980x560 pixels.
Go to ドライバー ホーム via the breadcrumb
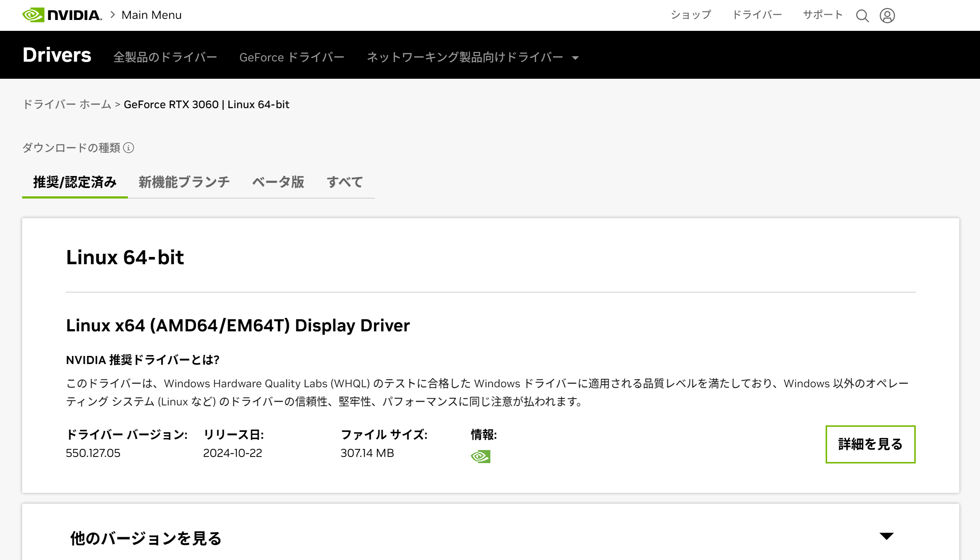tap(66, 104)
